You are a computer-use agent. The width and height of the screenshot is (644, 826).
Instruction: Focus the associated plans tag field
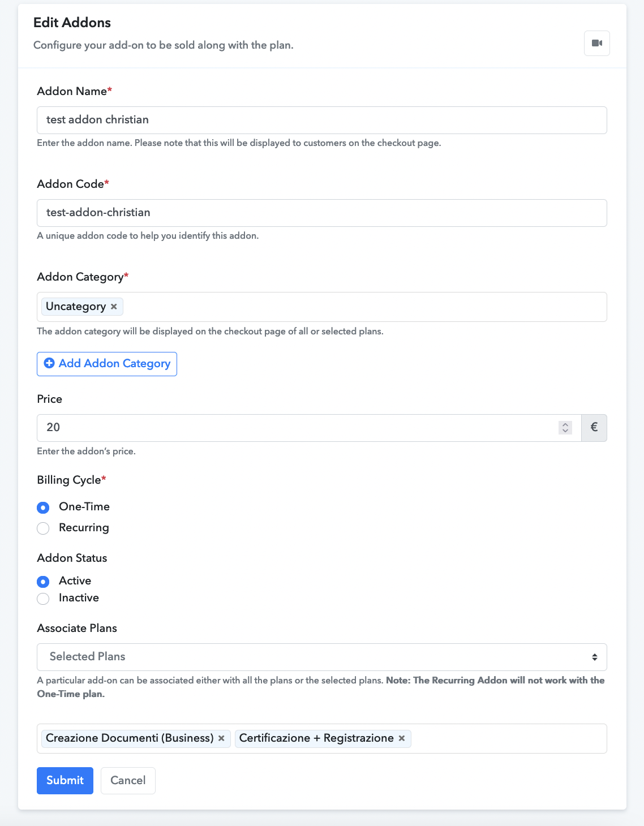pos(508,738)
